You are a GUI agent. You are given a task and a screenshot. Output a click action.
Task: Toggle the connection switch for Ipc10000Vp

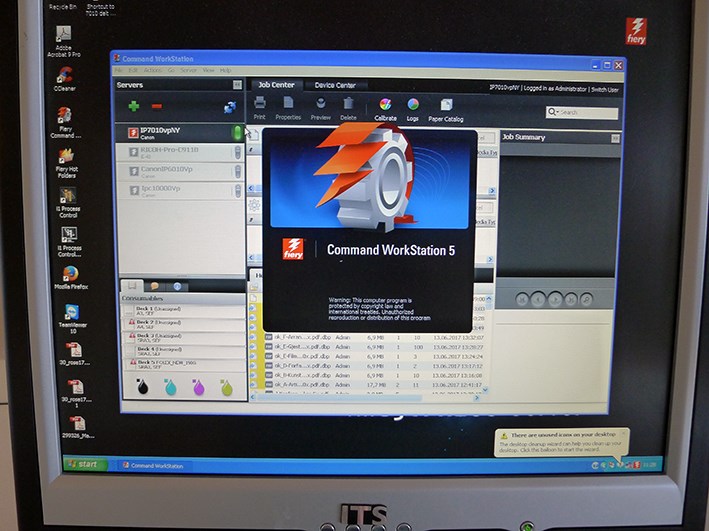(x=238, y=190)
